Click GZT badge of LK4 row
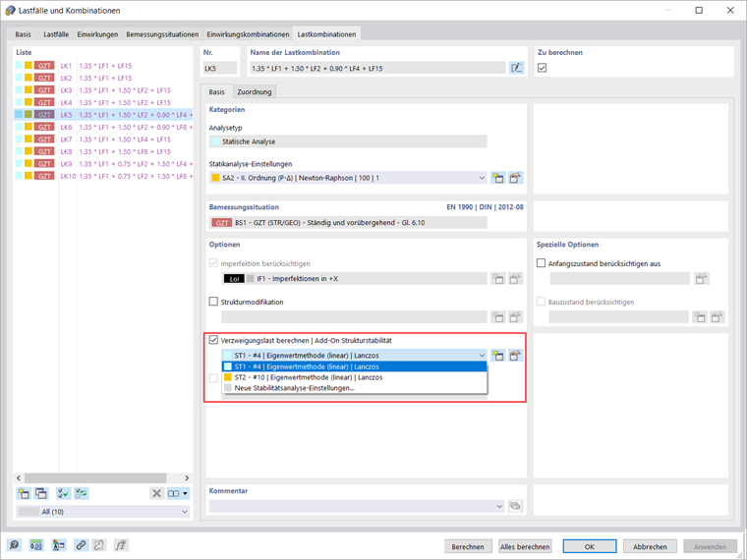This screenshot has height=560, width=747. [44, 102]
